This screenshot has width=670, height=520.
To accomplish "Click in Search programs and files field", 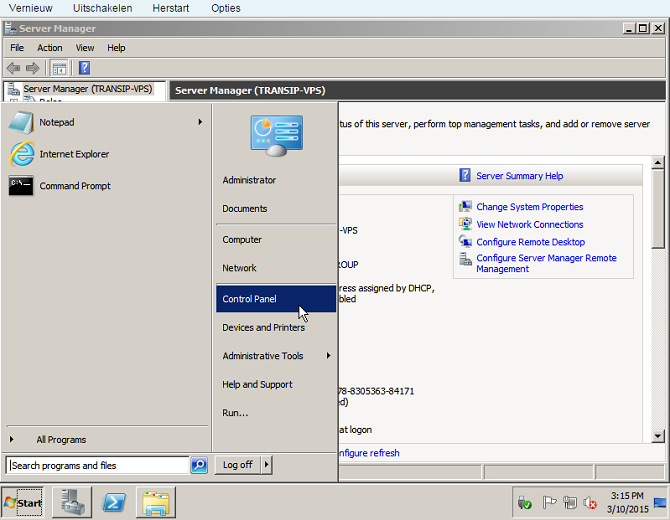I will point(97,465).
